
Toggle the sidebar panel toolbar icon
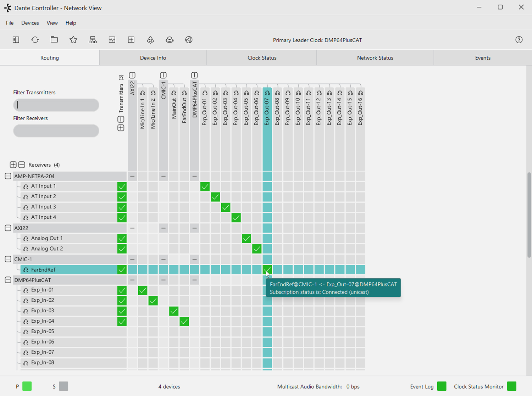16,40
